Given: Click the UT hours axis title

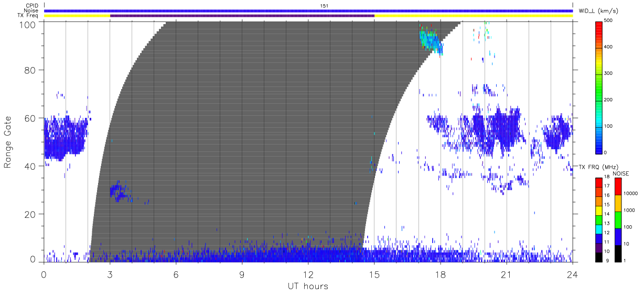Looking at the screenshot, I should (x=308, y=286).
